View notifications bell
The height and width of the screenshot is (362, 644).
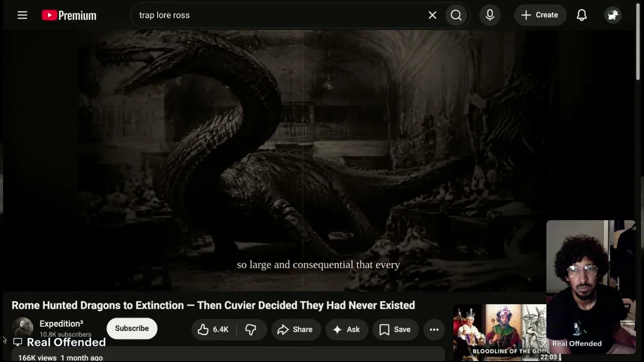582,15
